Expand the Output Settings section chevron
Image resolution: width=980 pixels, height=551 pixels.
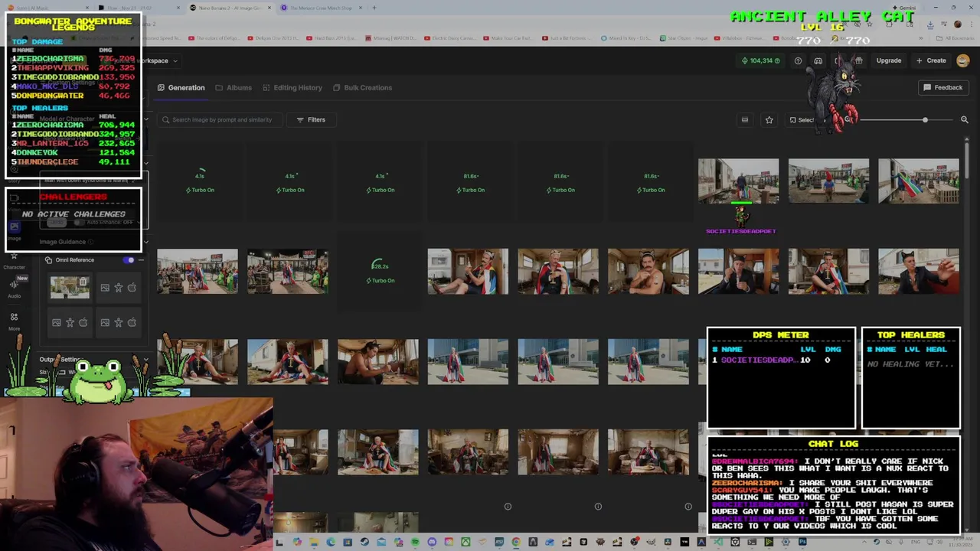coord(145,360)
